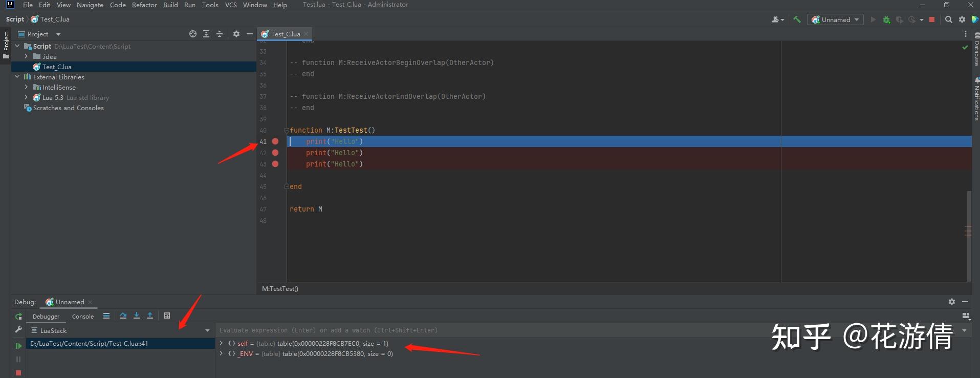
Task: Open debugger settings wrench icon
Action: point(18,329)
